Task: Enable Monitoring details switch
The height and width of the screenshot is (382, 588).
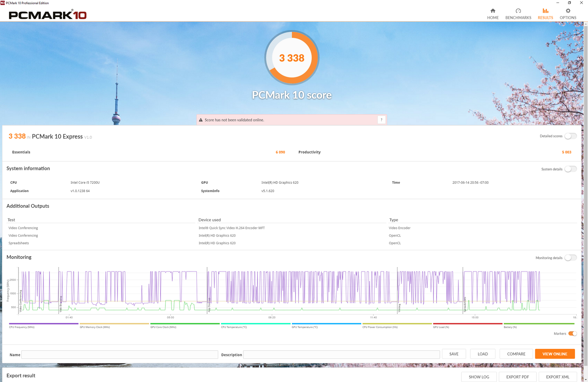Action: click(571, 258)
